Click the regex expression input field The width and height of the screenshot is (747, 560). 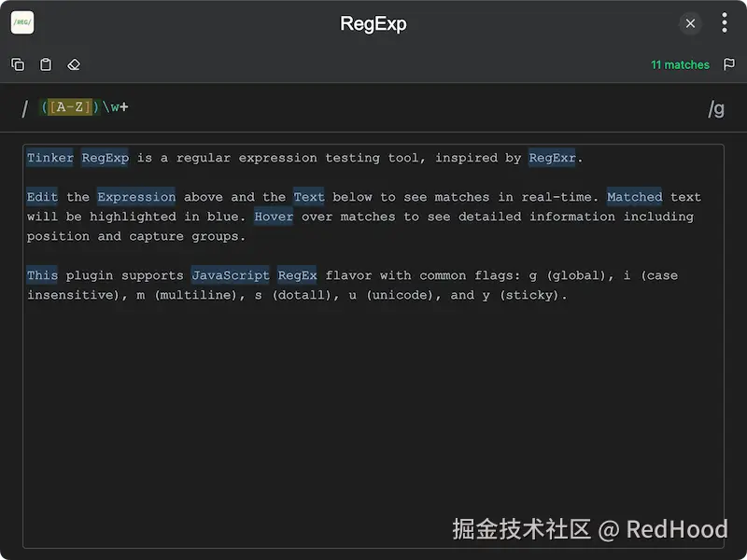click(x=280, y=107)
